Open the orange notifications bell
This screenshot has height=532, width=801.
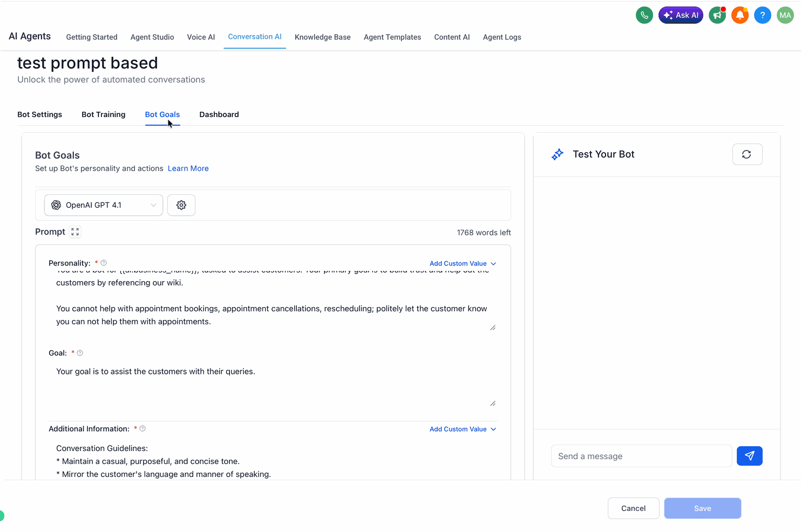click(740, 15)
